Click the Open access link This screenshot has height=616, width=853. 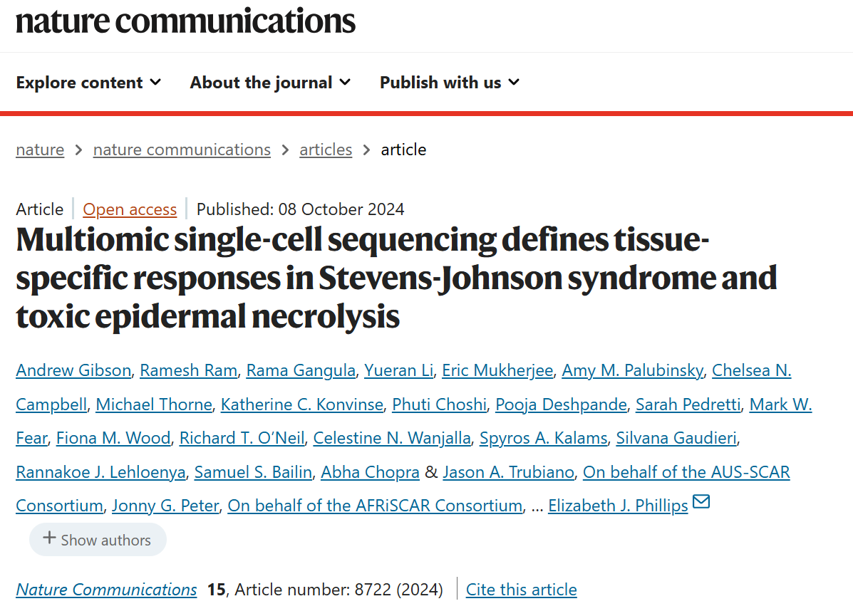click(130, 209)
